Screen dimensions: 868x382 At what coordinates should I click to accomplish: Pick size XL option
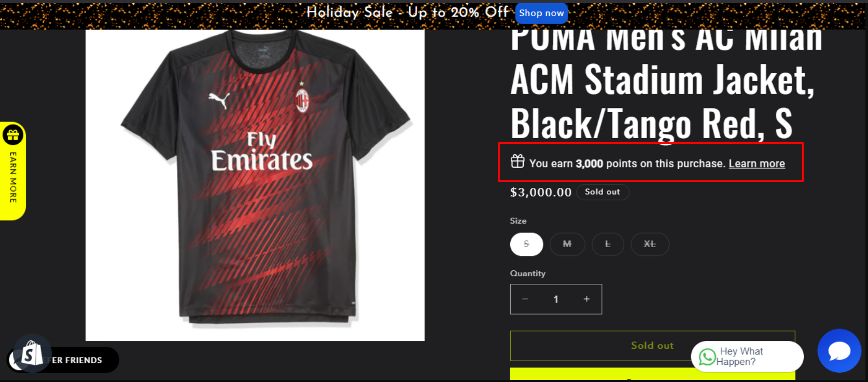pos(650,244)
